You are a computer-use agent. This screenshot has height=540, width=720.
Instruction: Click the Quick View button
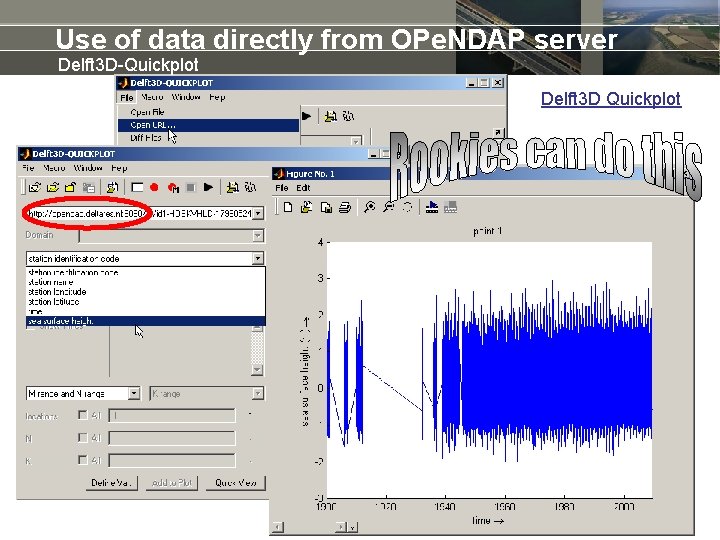point(236,483)
